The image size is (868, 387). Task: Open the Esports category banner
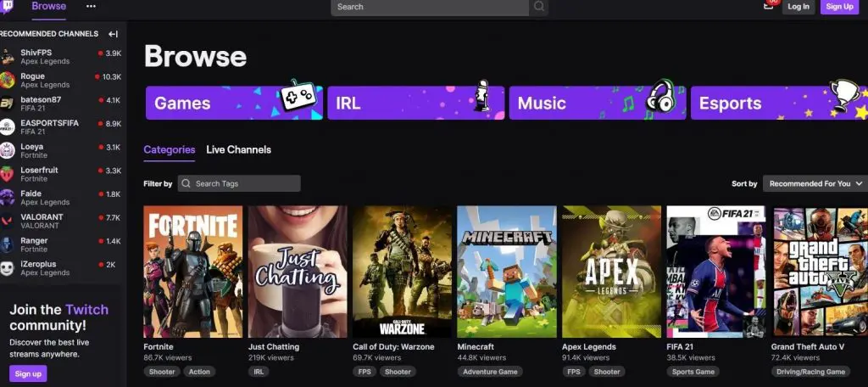[x=780, y=104]
